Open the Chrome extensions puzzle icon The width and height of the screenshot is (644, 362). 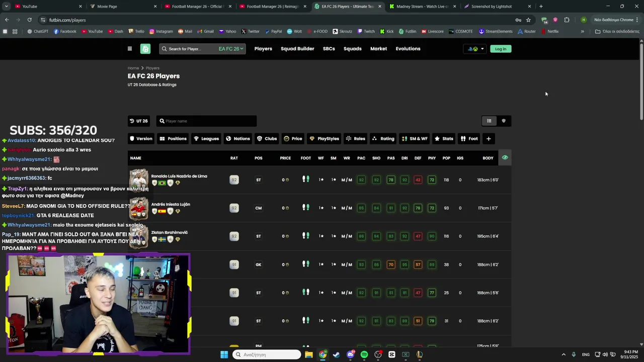pos(567,20)
